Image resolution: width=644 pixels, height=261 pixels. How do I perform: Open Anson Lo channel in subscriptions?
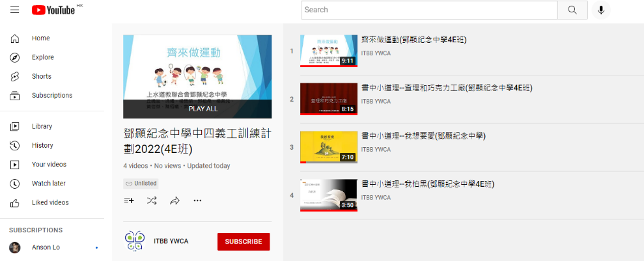click(x=46, y=247)
